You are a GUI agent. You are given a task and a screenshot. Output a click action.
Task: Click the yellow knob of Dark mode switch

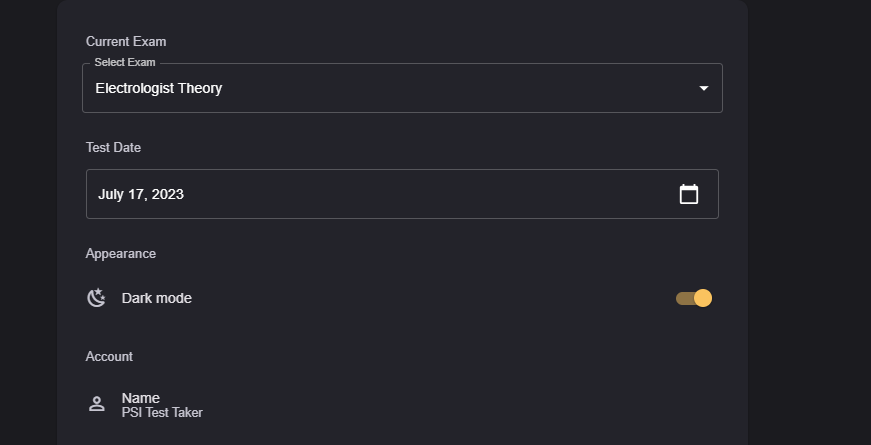point(703,298)
